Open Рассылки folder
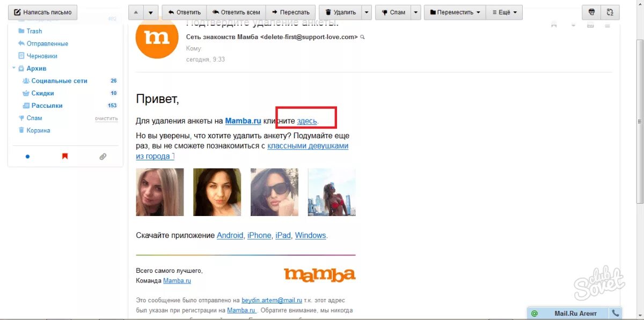 [x=47, y=106]
